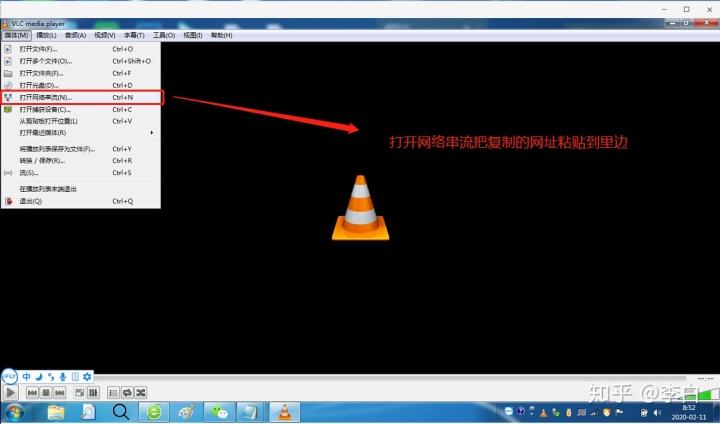Click the Next track button
The height and width of the screenshot is (424, 720).
(60, 393)
